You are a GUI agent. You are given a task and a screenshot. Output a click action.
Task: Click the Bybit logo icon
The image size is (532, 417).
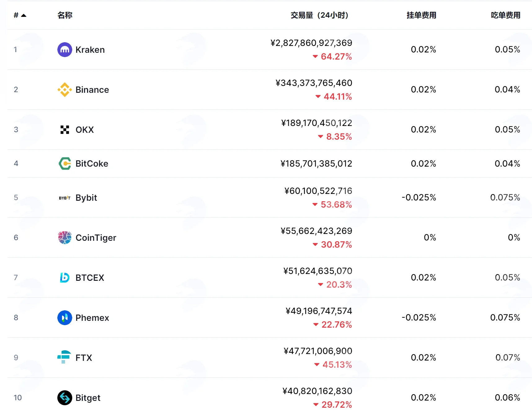point(65,198)
